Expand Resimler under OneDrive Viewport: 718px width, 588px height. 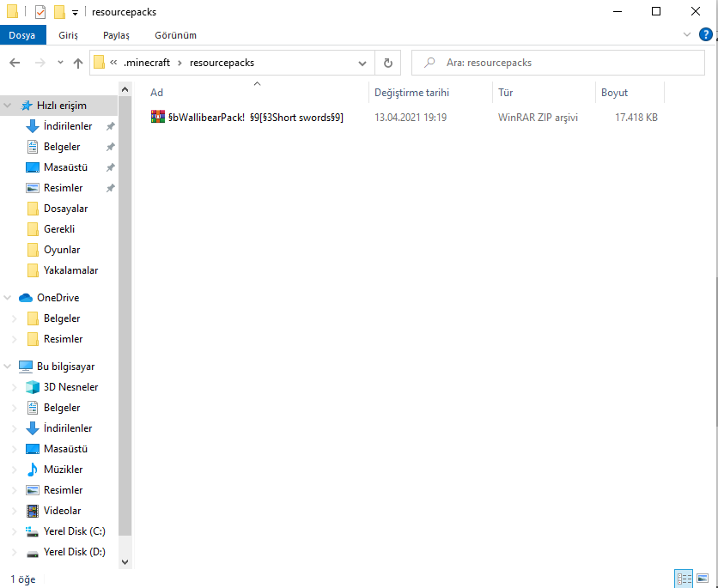(x=15, y=339)
